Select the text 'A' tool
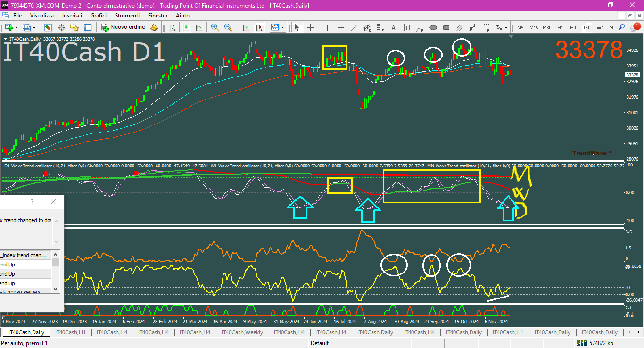The image size is (644, 348). pos(394,27)
